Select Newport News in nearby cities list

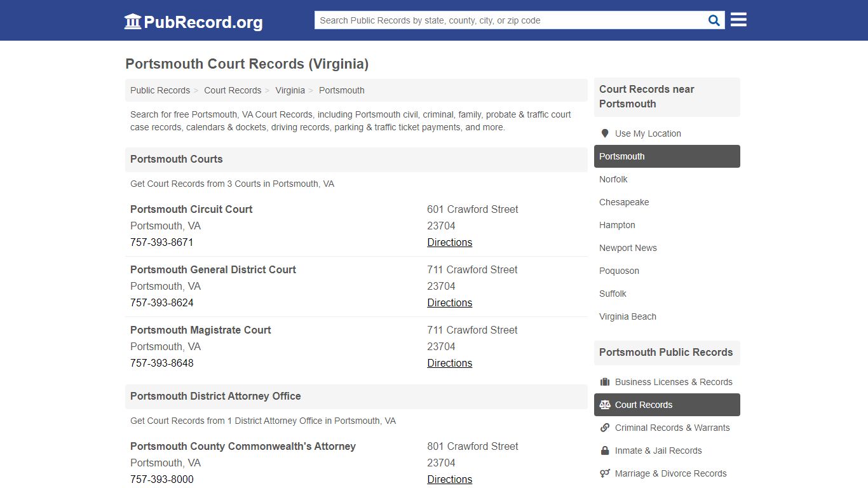tap(667, 248)
